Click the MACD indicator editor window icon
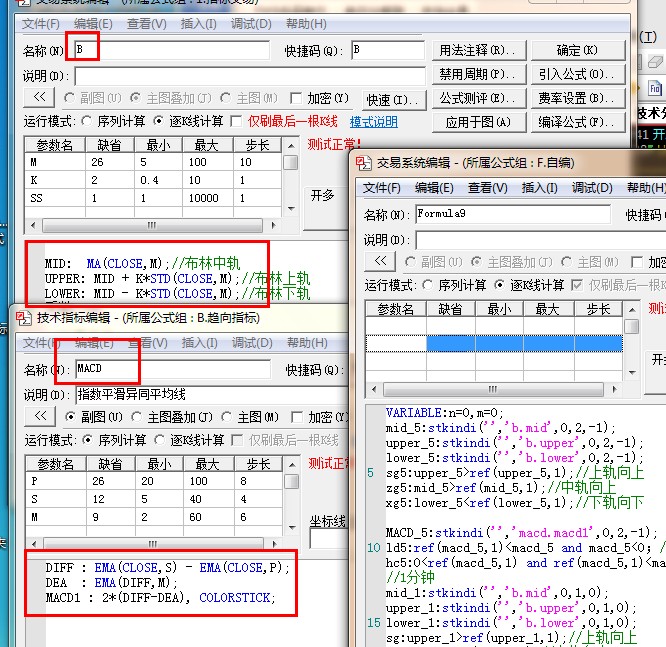Viewport: 666px width, 647px height. [23, 318]
